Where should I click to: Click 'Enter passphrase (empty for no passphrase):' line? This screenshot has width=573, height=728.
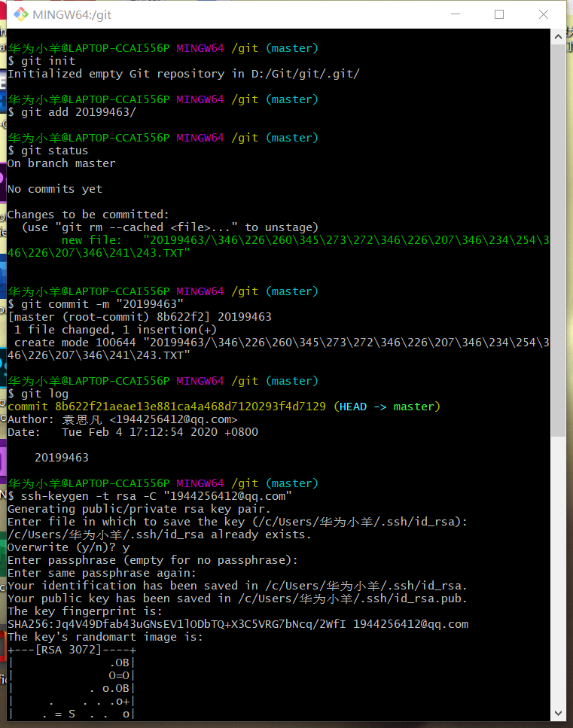pyautogui.click(x=153, y=560)
